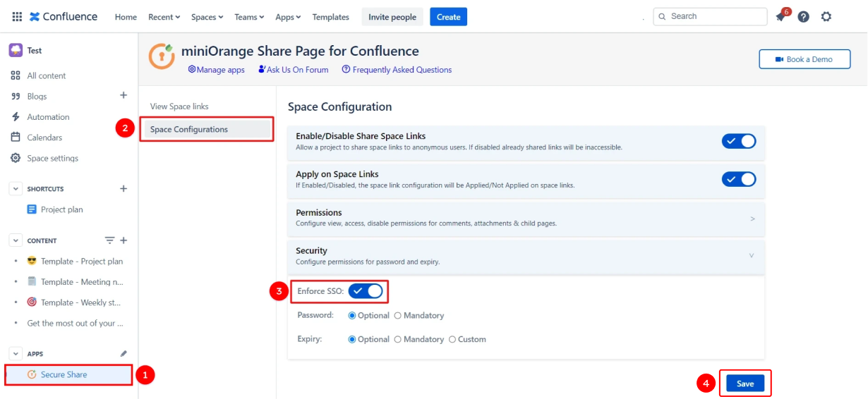Collapse the CONTENT section chevron

click(16, 240)
